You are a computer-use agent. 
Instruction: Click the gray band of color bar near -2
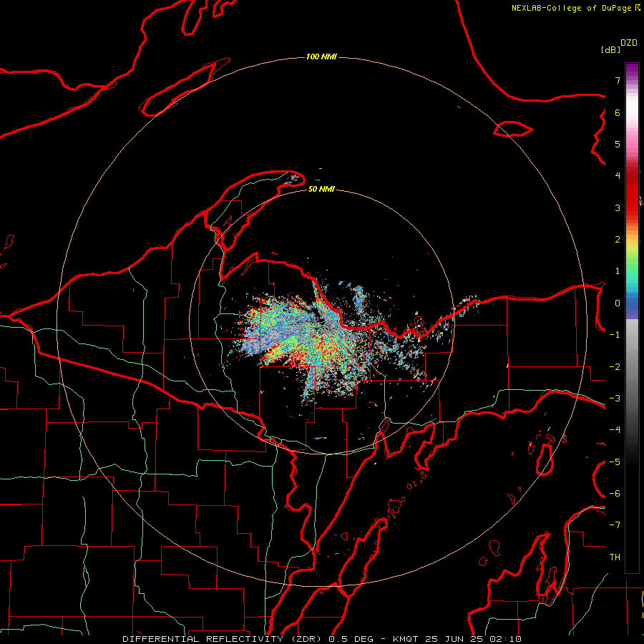(632, 367)
